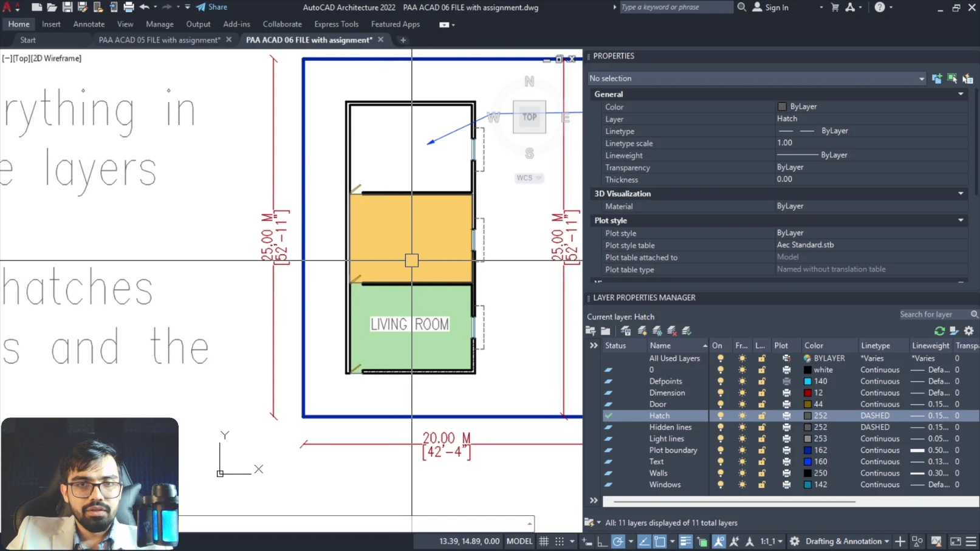Lock the Dimension layer padlock
This screenshot has height=551, width=980.
click(x=761, y=393)
